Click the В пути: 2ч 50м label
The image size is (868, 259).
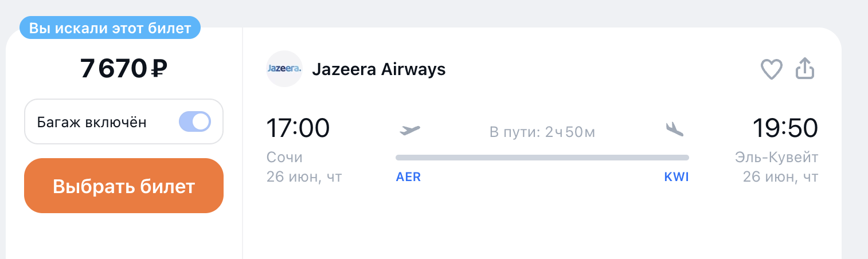(542, 132)
